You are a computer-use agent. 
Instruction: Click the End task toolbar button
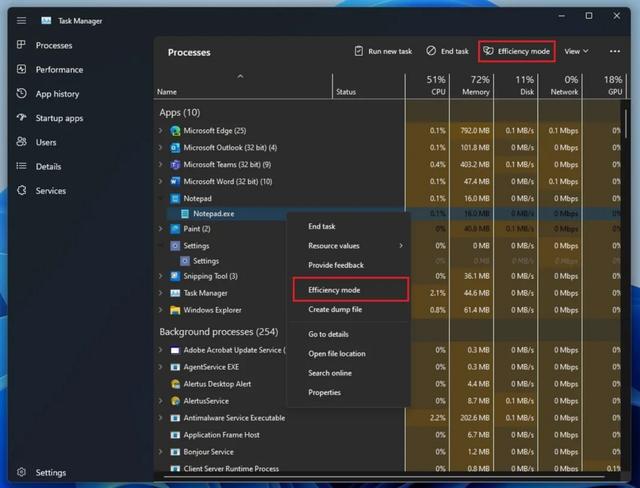point(447,51)
